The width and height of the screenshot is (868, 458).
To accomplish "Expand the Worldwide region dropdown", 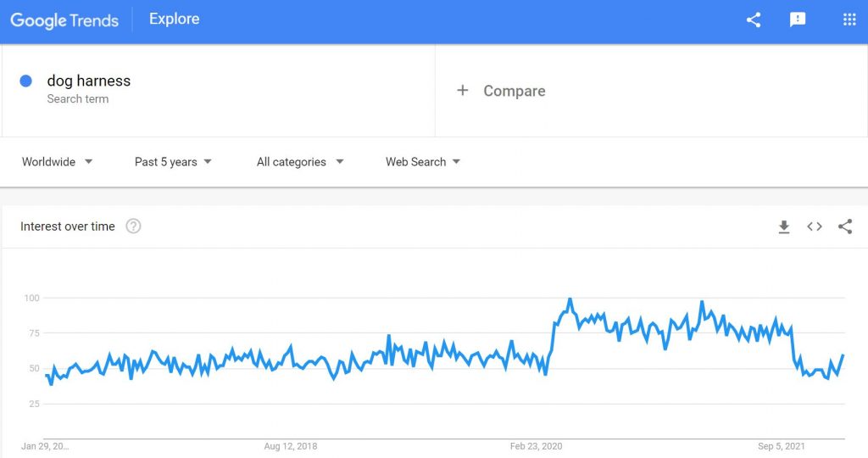I will coord(57,162).
